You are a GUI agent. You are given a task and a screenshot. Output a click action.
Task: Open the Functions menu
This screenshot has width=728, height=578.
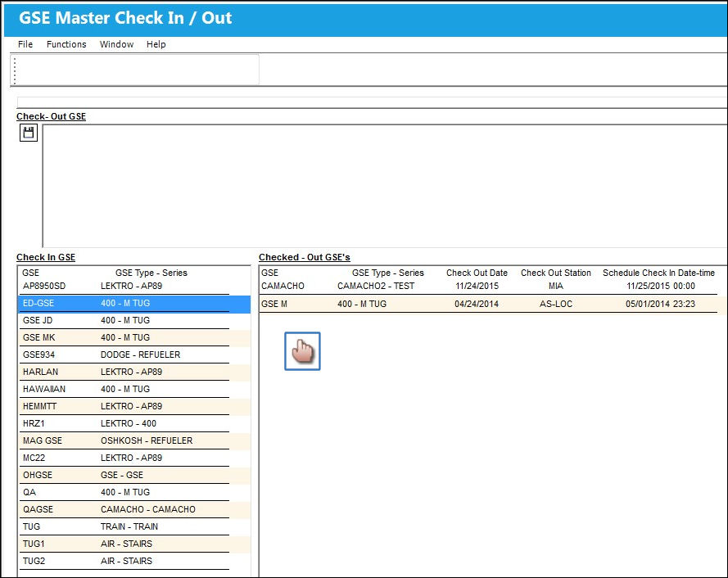pyautogui.click(x=66, y=44)
